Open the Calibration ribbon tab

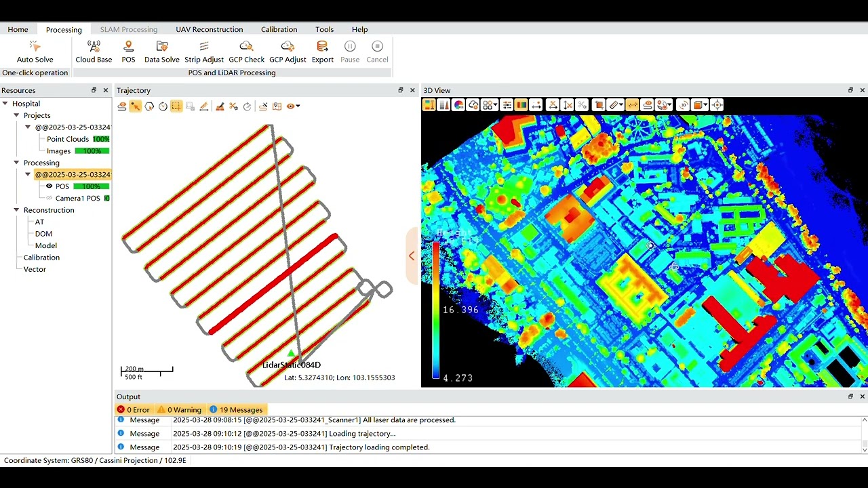click(279, 29)
